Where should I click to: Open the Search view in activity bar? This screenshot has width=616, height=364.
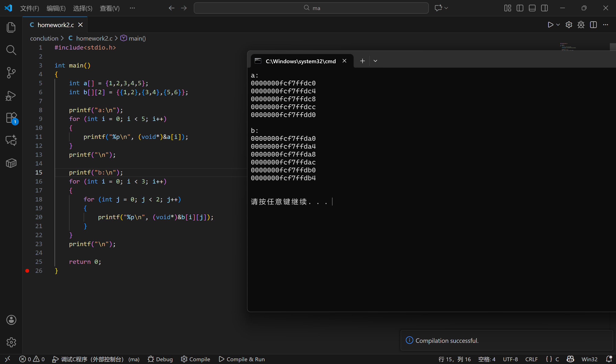[11, 50]
